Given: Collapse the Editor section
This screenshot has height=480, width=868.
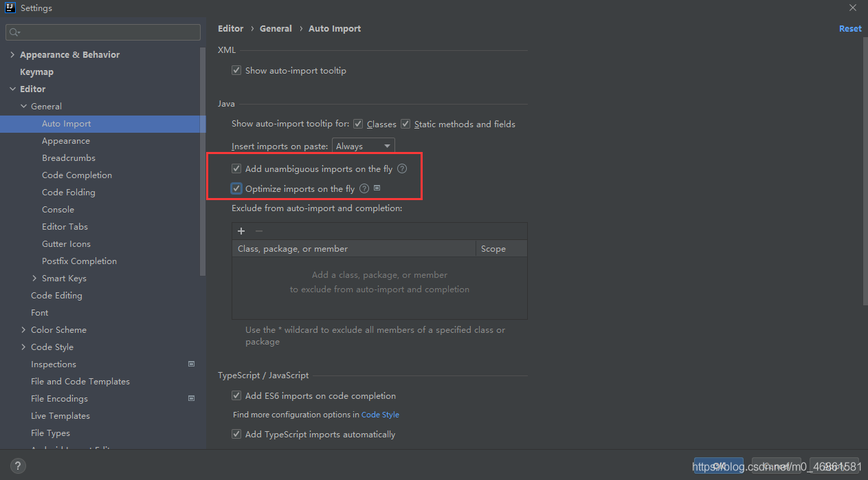Looking at the screenshot, I should pyautogui.click(x=12, y=89).
